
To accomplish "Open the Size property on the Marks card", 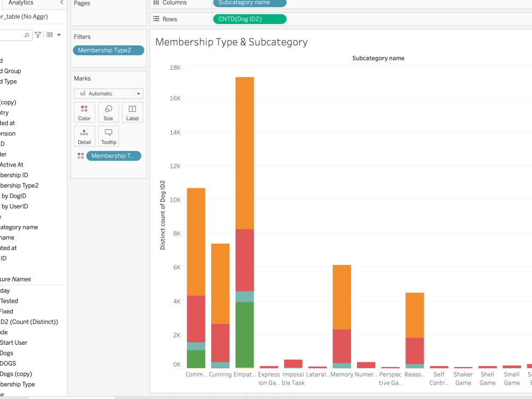I will [108, 112].
